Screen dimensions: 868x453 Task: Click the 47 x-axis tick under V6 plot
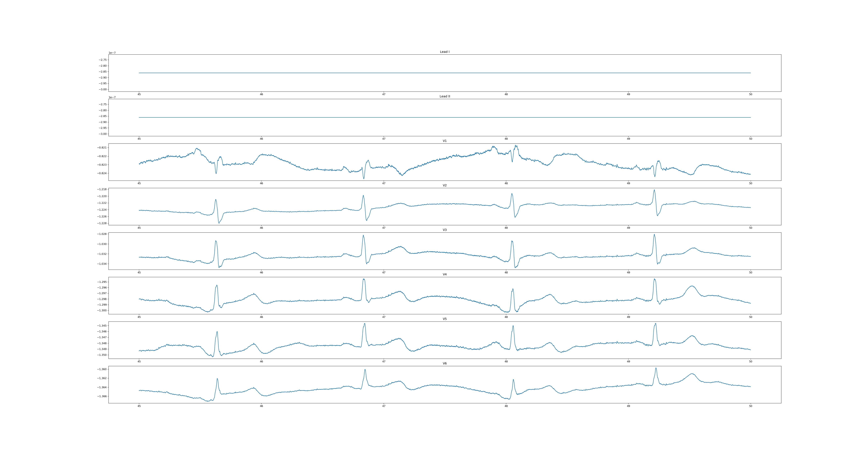(384, 406)
